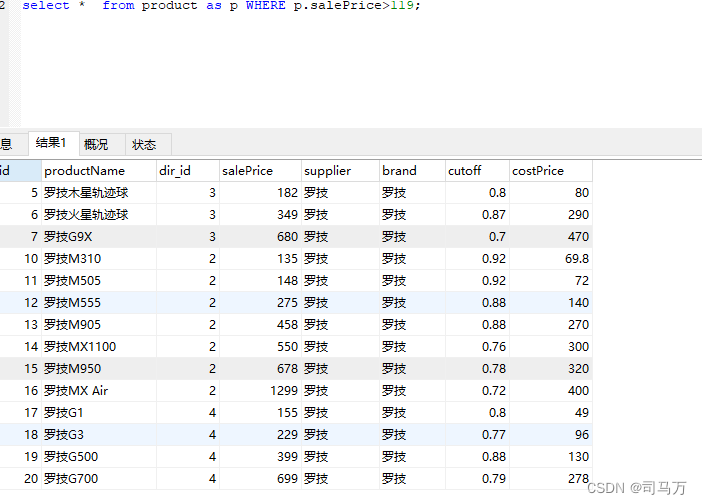The width and height of the screenshot is (702, 504).
Task: Click cutoff value 0.78
Action: coord(477,368)
